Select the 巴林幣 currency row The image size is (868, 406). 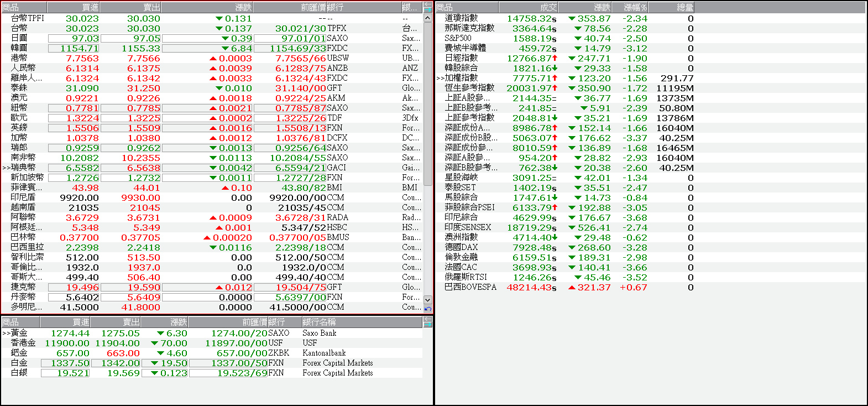[212, 237]
